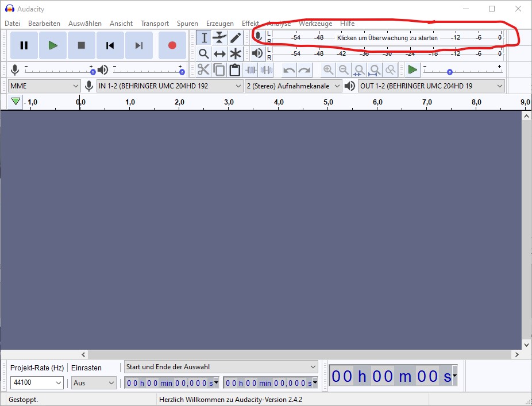Skip to start of project
532x406 pixels.
(x=110, y=45)
